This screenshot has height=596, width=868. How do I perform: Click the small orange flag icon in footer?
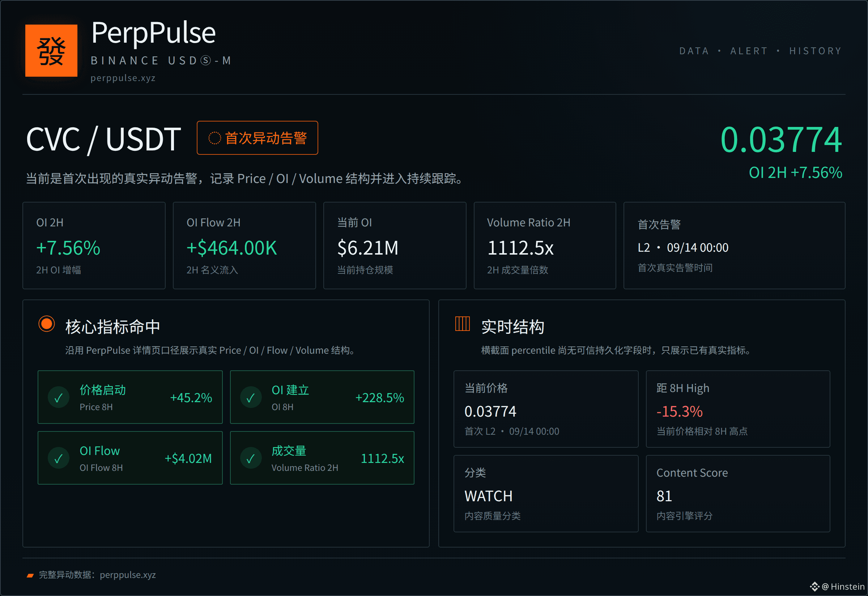tap(30, 575)
